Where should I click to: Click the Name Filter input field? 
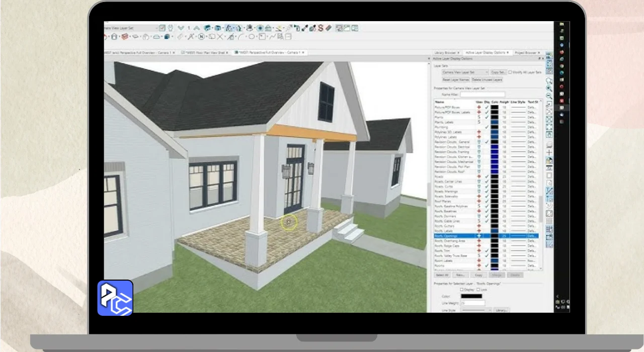click(x=482, y=95)
